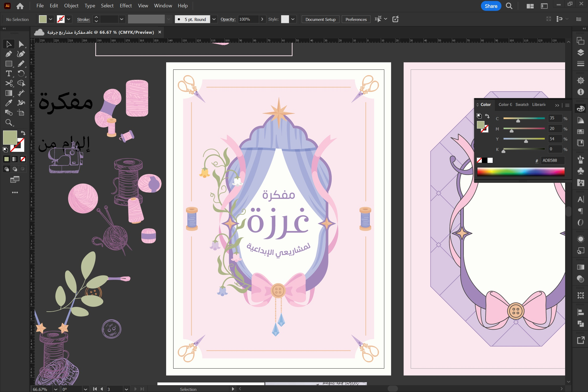Screen dimensions: 588x392
Task: Open the graphic Style dropdown
Action: 293,19
